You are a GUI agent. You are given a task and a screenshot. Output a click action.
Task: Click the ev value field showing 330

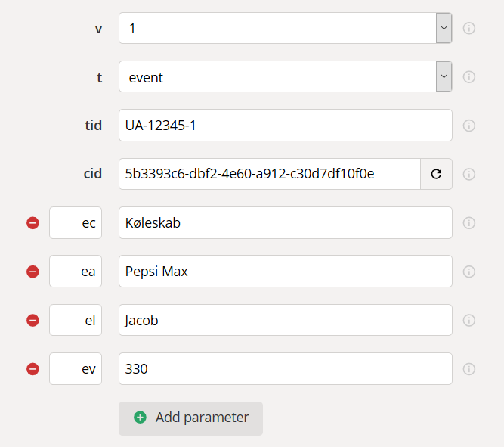point(285,369)
